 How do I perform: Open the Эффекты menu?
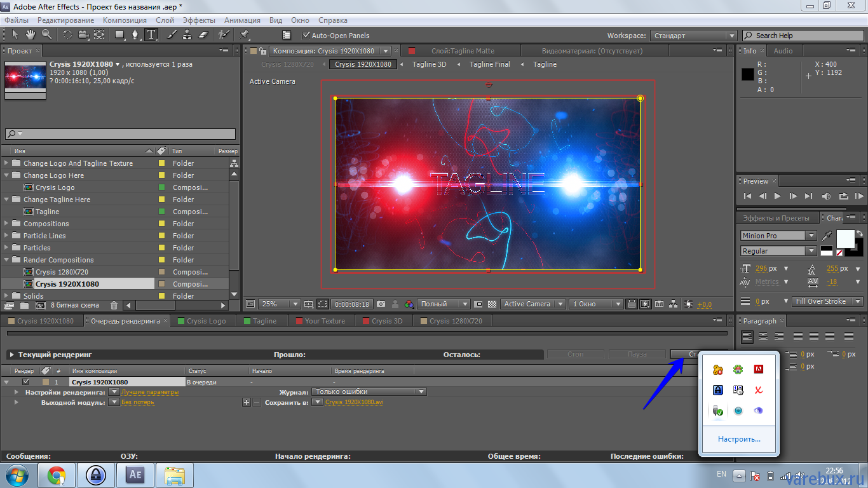198,20
